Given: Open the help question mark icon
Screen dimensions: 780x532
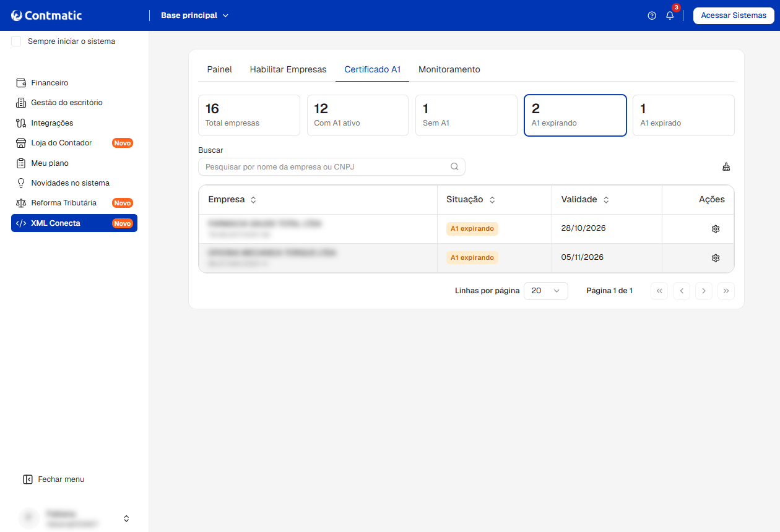Looking at the screenshot, I should pyautogui.click(x=652, y=15).
